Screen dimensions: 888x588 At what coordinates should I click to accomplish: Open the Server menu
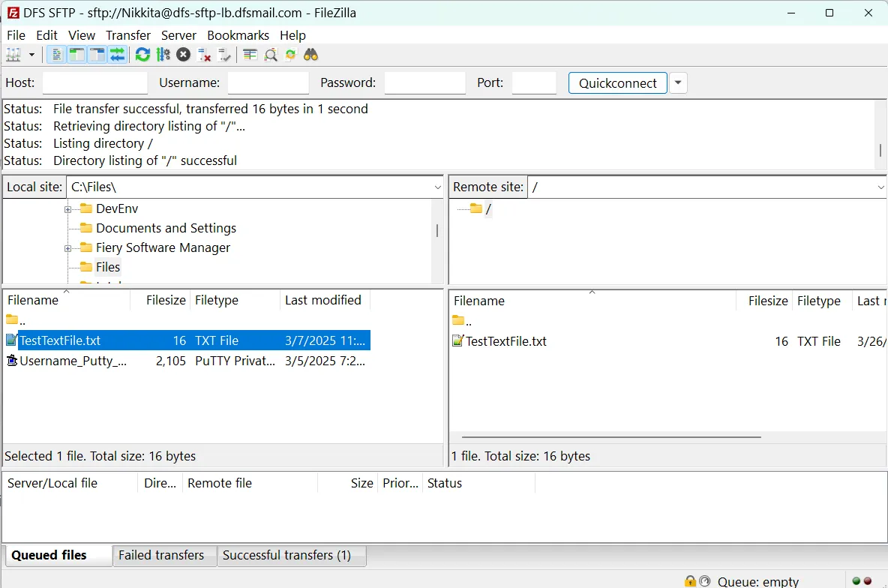click(x=178, y=35)
